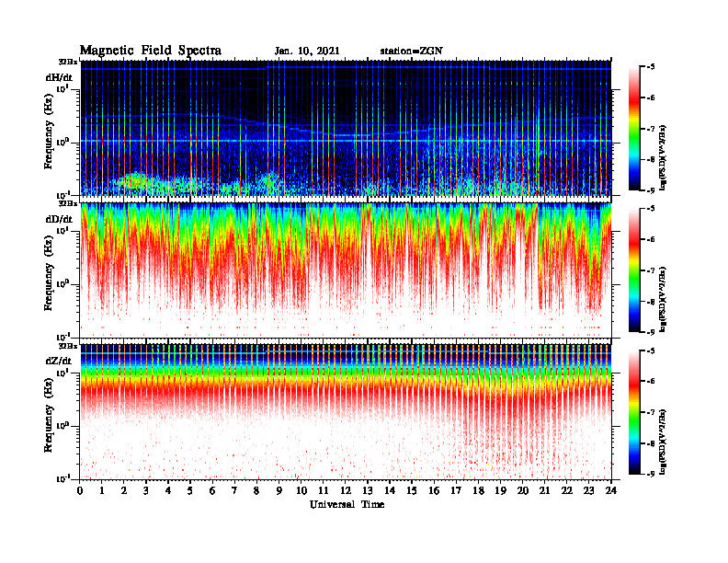Click hour "20" on Universal Time axis

click(523, 490)
